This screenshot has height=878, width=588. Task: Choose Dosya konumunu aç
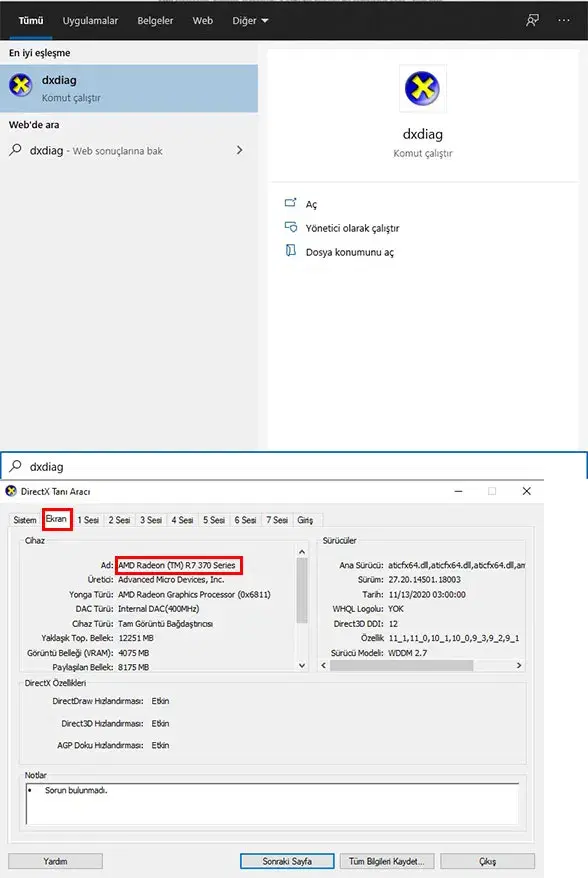(x=349, y=252)
